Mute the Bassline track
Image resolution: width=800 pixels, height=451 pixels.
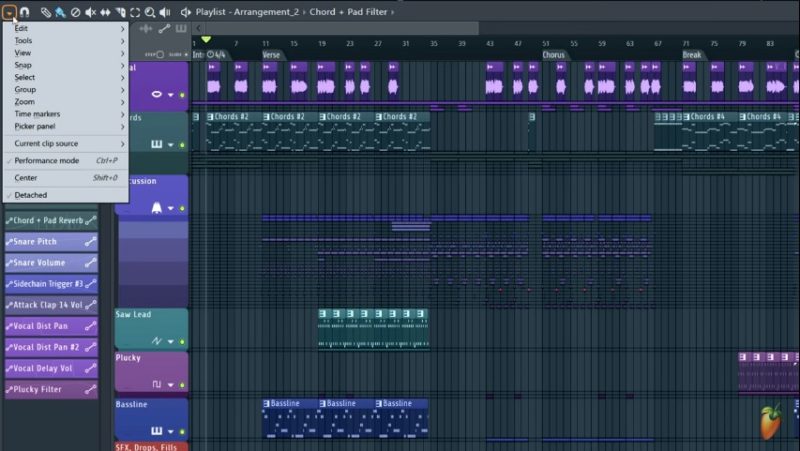click(182, 432)
